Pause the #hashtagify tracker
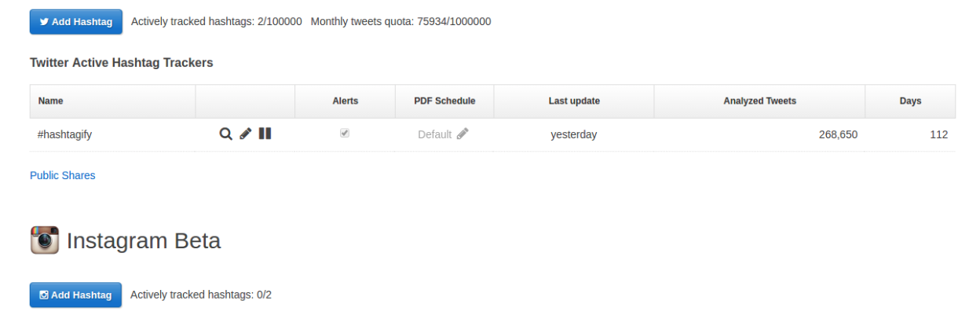The width and height of the screenshot is (980, 330). pyautogui.click(x=265, y=134)
